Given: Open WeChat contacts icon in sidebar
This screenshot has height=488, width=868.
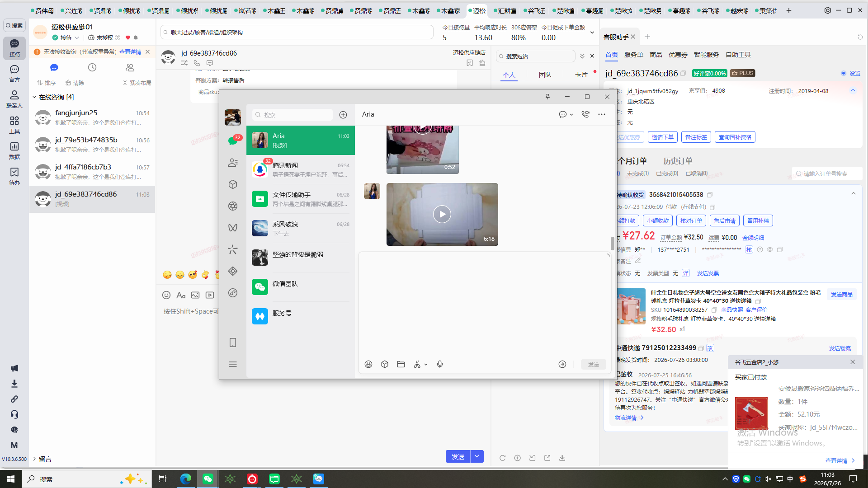Looking at the screenshot, I should click(x=233, y=163).
